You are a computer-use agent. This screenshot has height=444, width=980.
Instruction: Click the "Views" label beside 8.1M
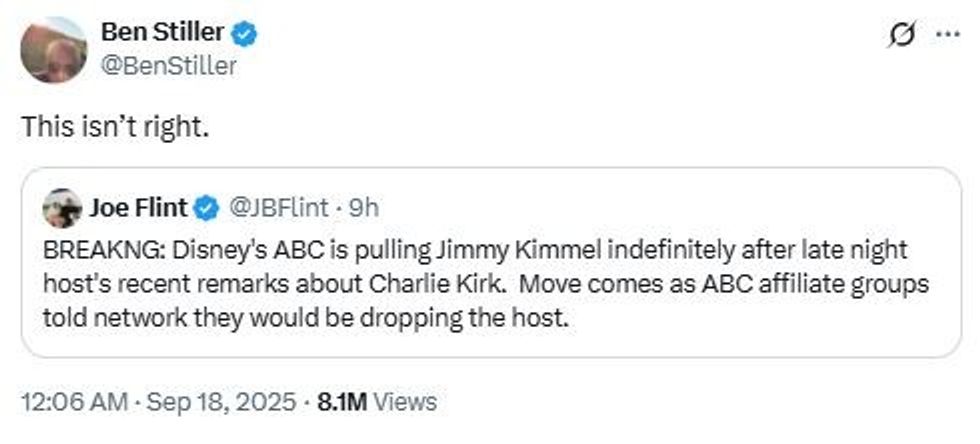click(406, 402)
